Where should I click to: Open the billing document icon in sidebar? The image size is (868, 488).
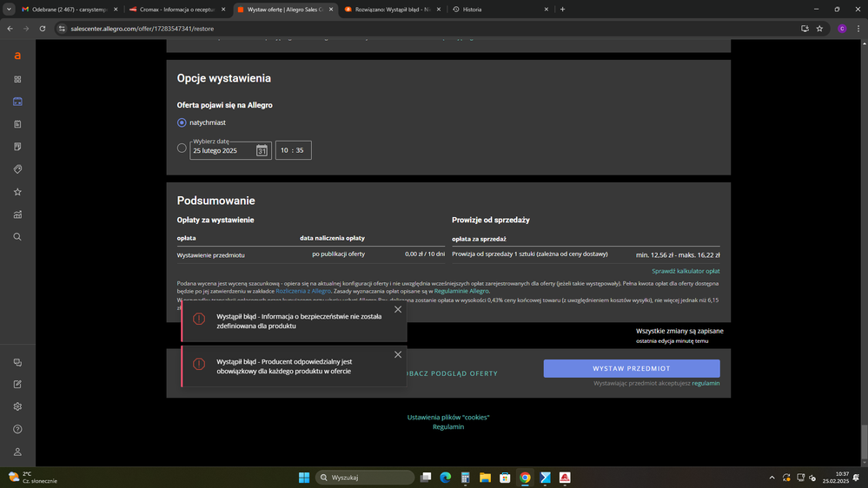(x=17, y=147)
